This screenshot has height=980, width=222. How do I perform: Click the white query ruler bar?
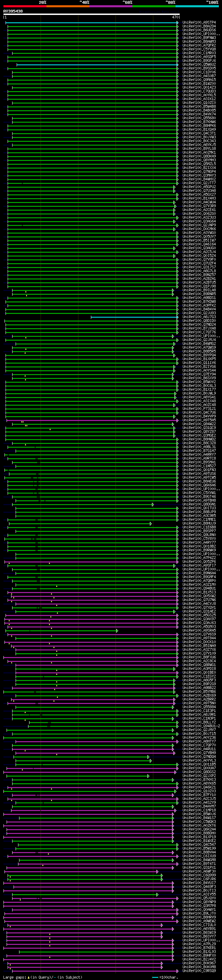92,15
